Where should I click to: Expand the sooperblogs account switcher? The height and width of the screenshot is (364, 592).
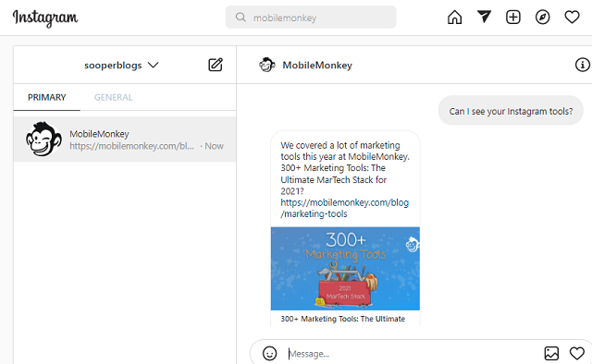coord(121,66)
